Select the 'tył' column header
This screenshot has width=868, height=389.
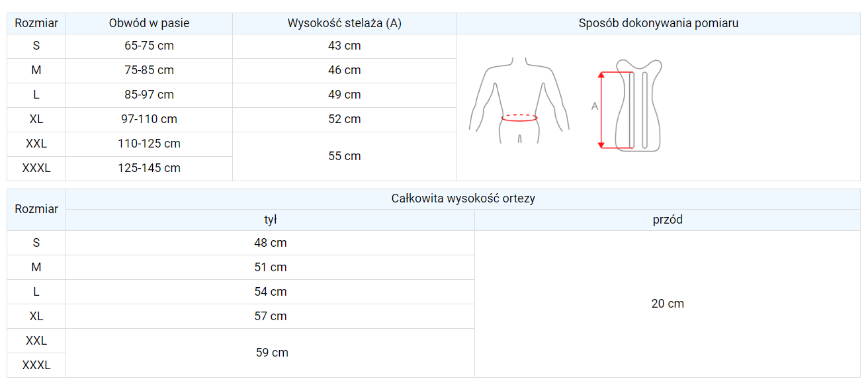click(270, 220)
